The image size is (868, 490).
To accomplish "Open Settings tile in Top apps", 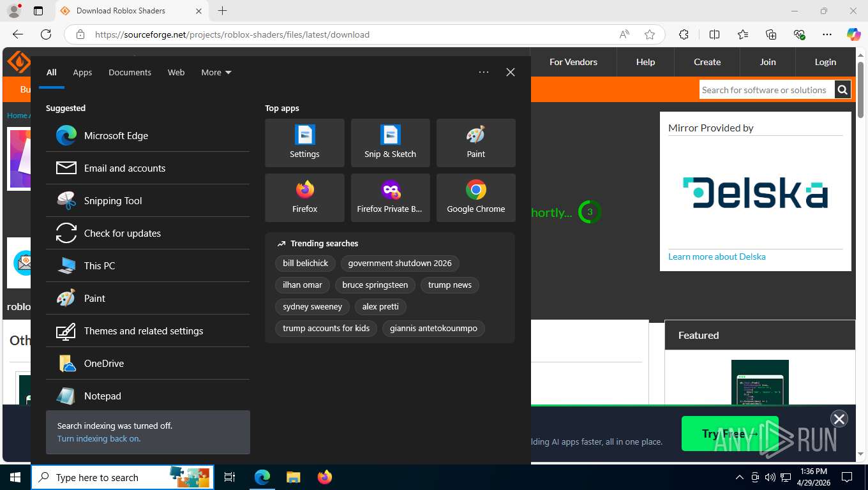I will (304, 143).
